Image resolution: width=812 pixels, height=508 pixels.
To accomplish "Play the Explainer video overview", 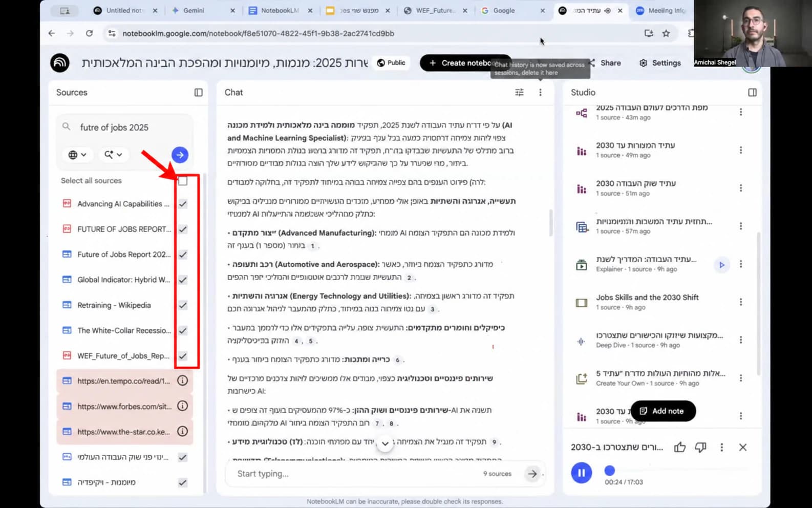I will point(722,265).
